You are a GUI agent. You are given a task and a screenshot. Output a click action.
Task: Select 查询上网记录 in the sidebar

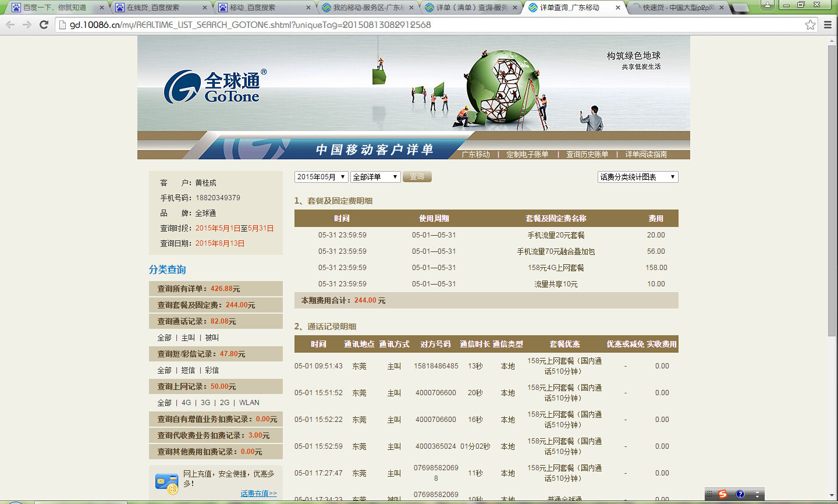pos(216,386)
